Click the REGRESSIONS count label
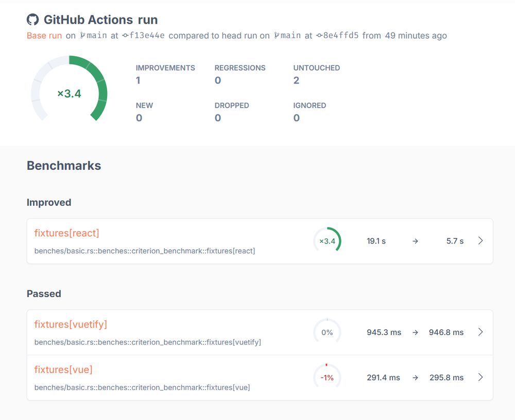The image size is (515, 420). (240, 68)
